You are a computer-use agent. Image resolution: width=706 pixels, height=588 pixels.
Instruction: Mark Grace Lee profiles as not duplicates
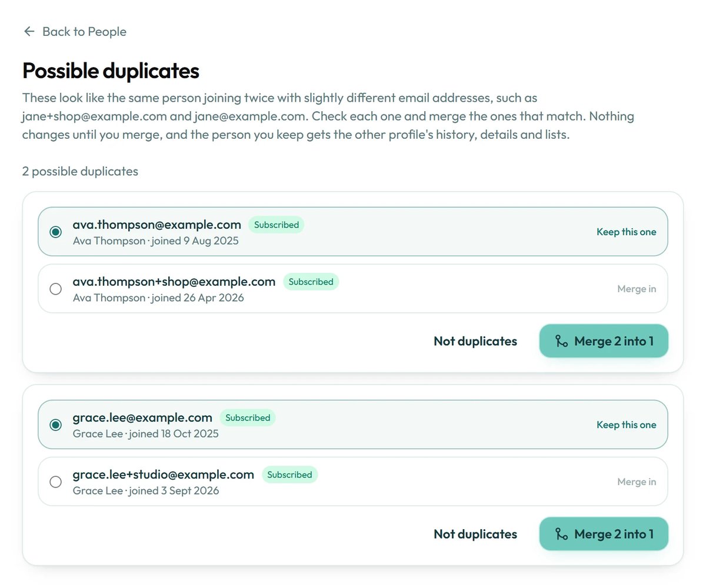[475, 534]
